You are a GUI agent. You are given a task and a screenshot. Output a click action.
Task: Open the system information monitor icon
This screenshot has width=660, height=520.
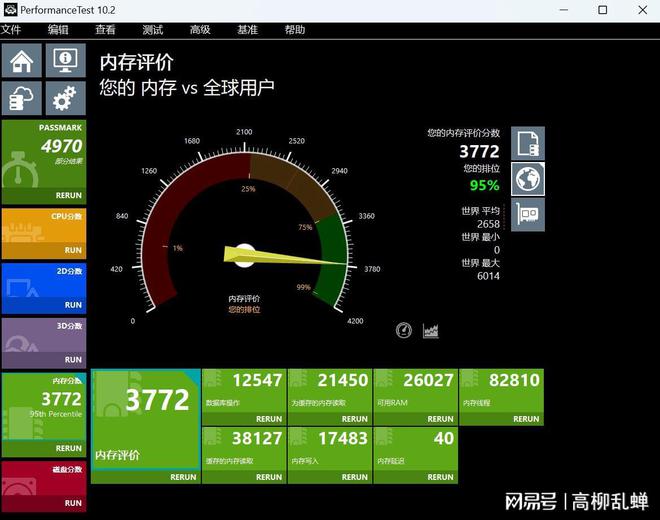tap(66, 61)
